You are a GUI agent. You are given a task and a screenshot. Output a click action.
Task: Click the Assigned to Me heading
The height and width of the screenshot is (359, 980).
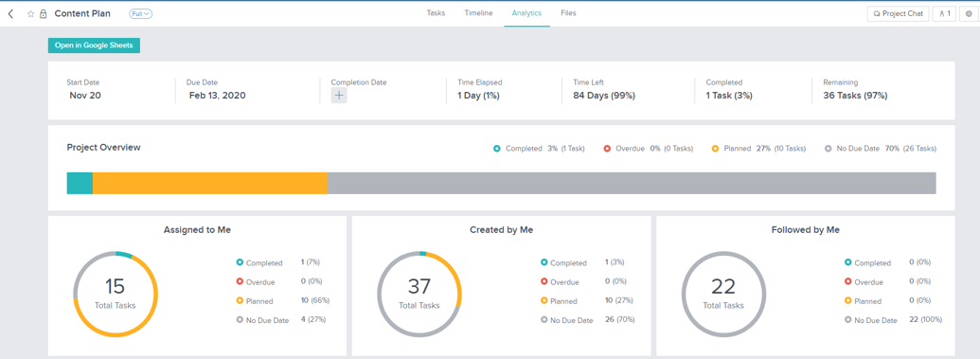198,230
